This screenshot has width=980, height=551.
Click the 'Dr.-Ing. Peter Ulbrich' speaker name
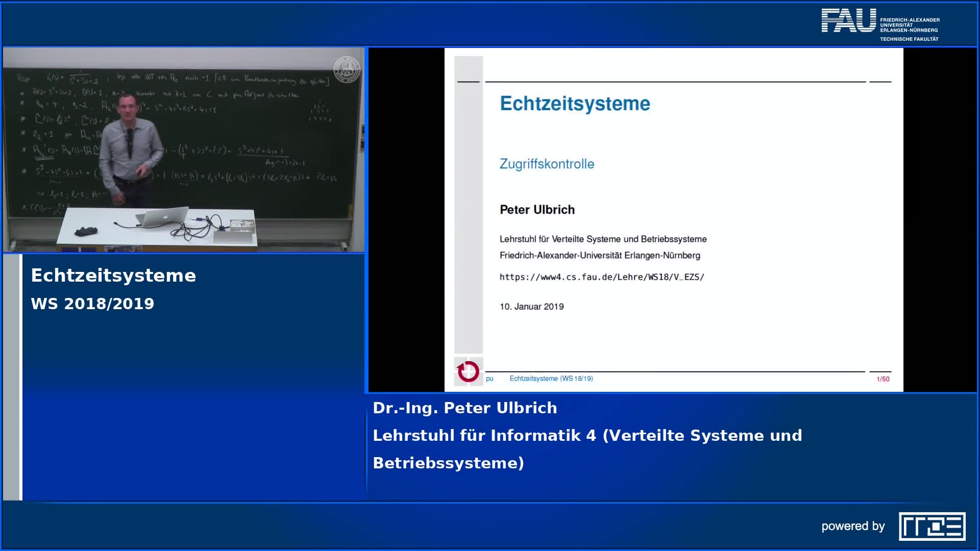click(x=464, y=408)
